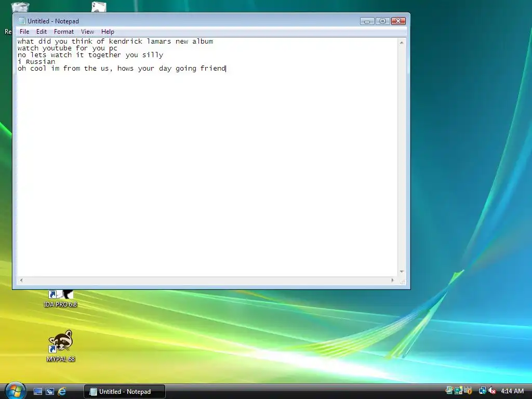532x399 pixels.
Task: Maximize the Notepad window
Action: 382,21
